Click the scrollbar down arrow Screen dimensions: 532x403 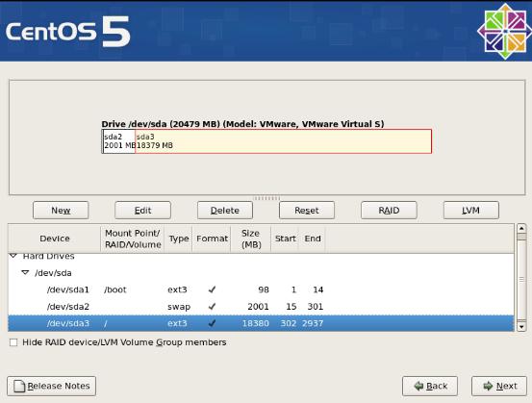coord(521,327)
